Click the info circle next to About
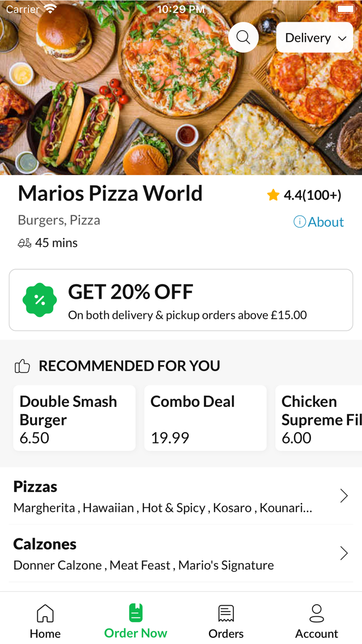The height and width of the screenshot is (644, 362). 299,222
